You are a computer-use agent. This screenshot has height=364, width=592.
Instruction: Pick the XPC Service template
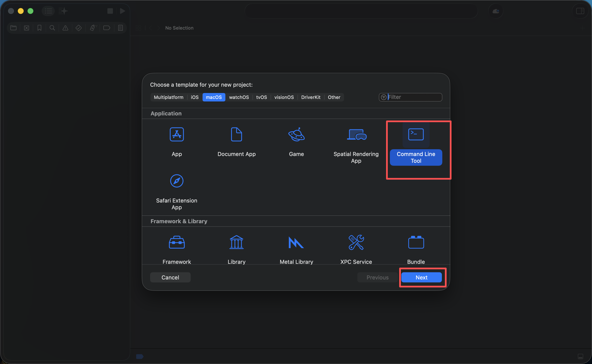click(356, 243)
